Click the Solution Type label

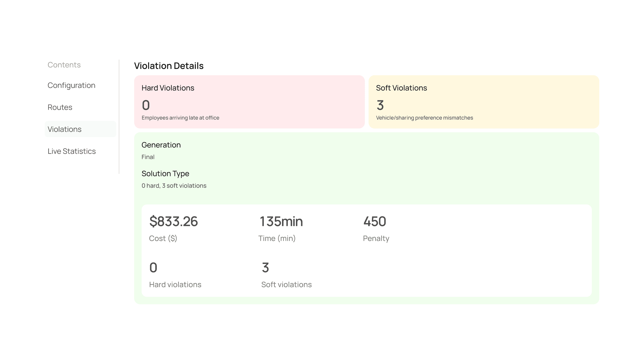pyautogui.click(x=165, y=174)
